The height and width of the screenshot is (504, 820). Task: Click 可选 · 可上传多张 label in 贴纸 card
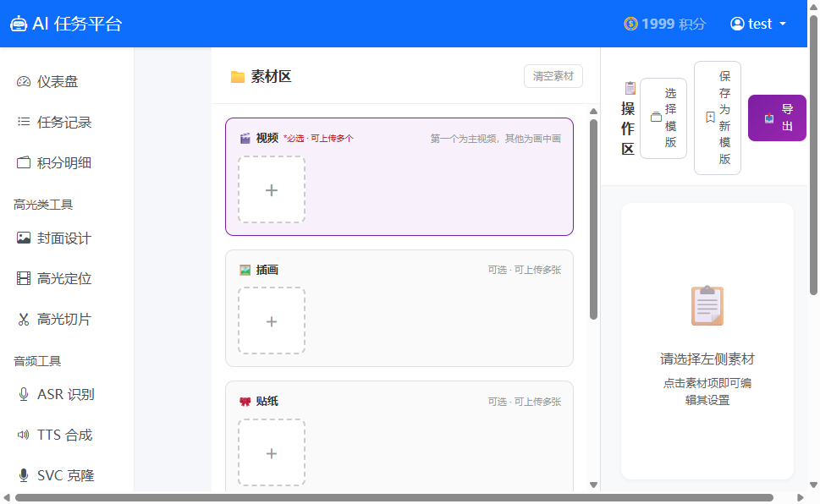tap(525, 402)
